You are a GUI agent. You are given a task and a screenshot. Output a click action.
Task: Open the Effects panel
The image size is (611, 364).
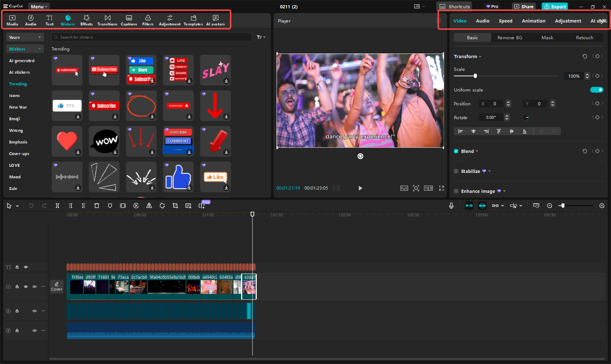(x=87, y=20)
